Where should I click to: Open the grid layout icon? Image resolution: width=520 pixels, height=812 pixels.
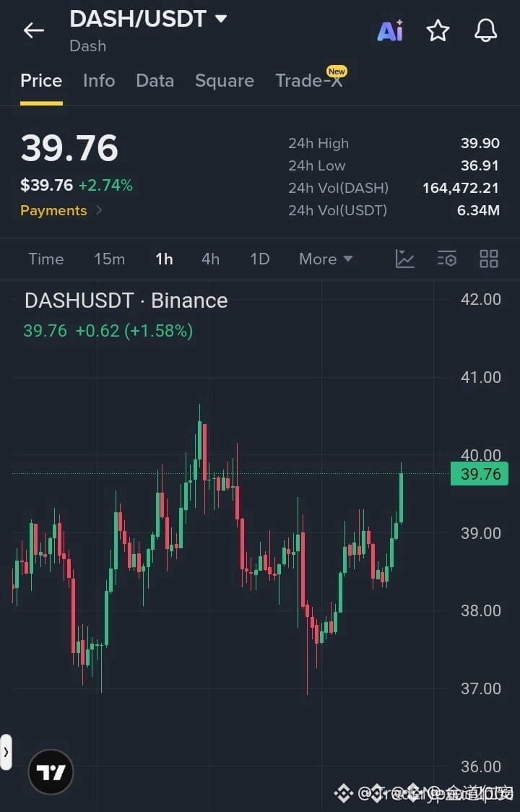coord(488,259)
